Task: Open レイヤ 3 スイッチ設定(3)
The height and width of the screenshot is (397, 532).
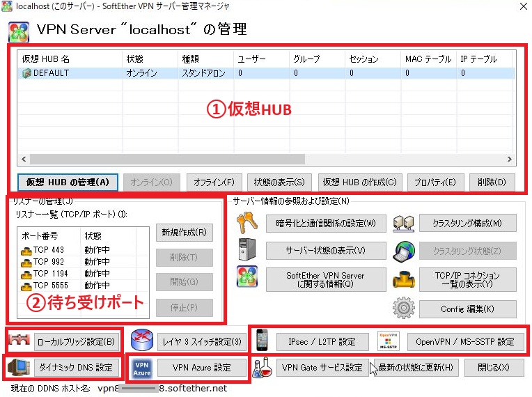Action: (x=202, y=342)
